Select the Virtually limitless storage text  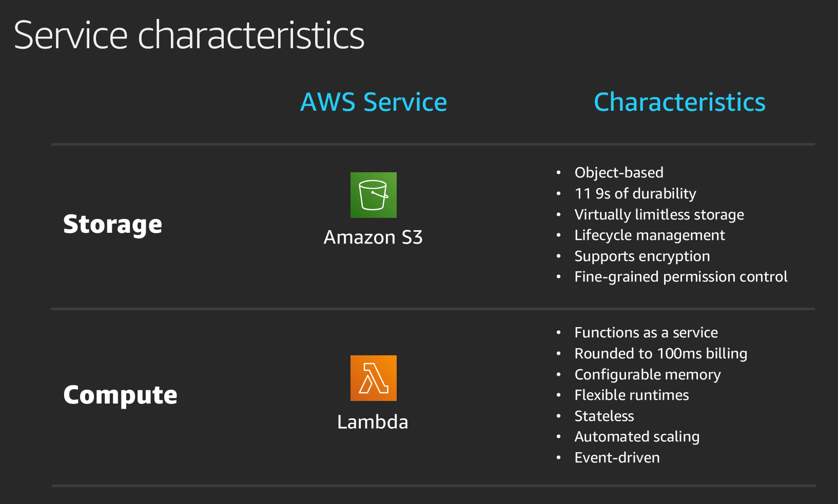click(x=659, y=214)
